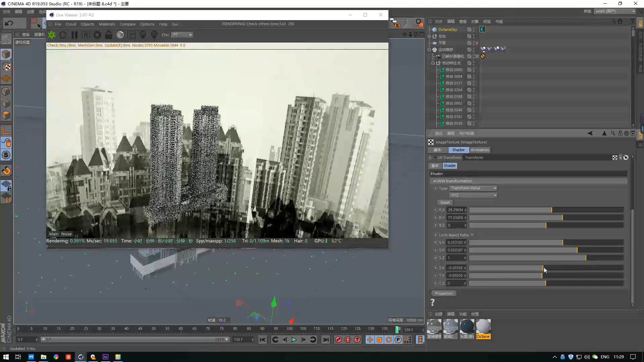The image size is (644, 362).
Task: Toggle visibility dots for OctaneSky object
Action: (474, 29)
